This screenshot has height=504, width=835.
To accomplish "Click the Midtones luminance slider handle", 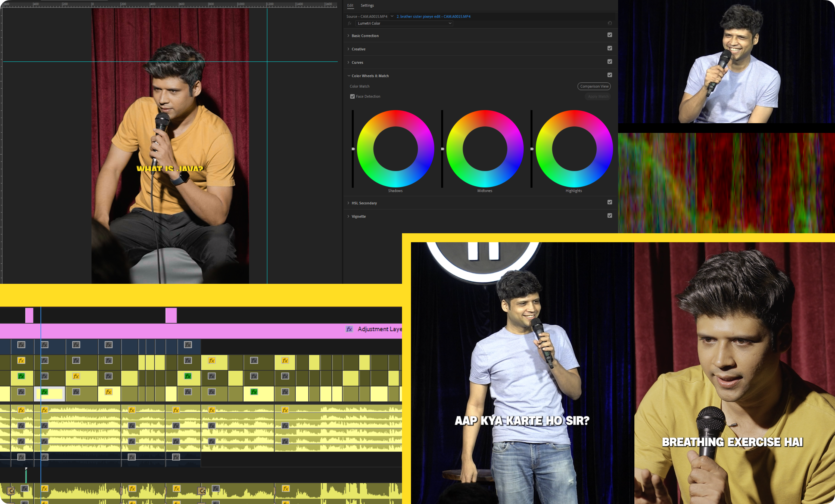I will [442, 149].
